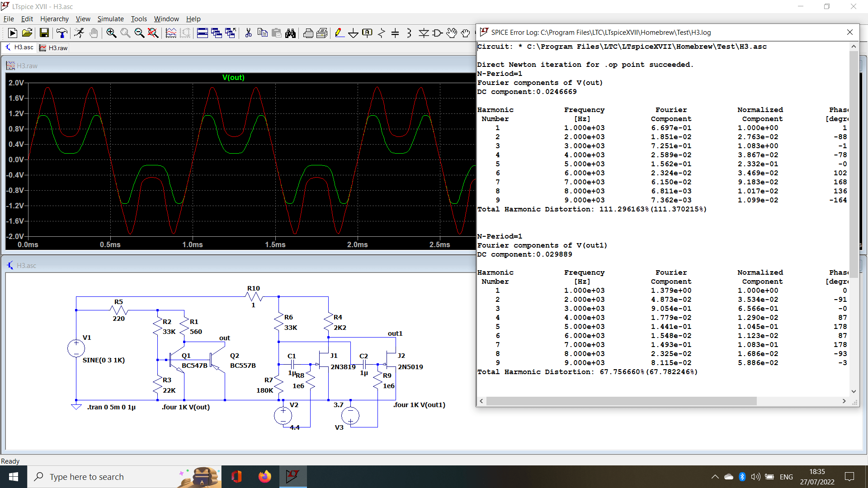868x488 pixels.
Task: Select the Move hand tool
Action: [452, 33]
